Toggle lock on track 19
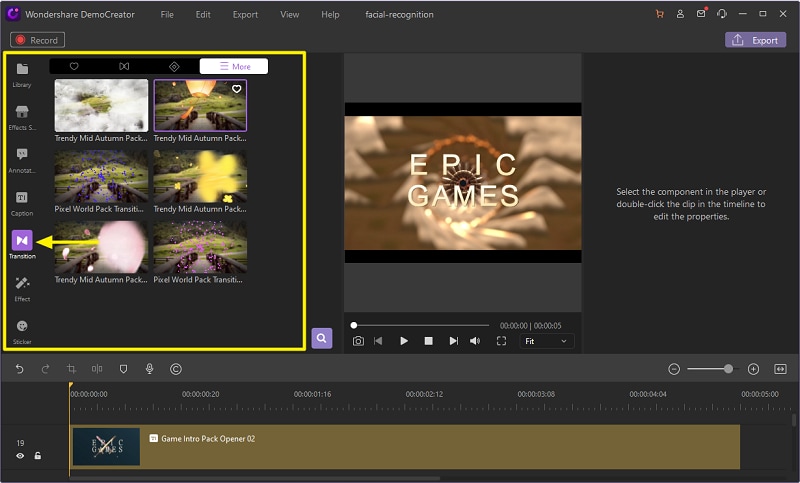 point(38,455)
